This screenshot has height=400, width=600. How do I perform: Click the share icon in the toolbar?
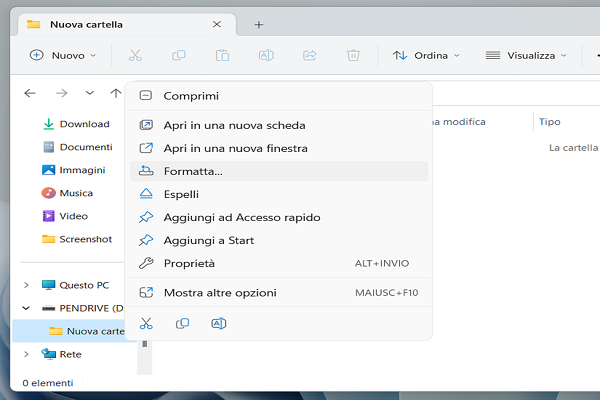tap(309, 56)
